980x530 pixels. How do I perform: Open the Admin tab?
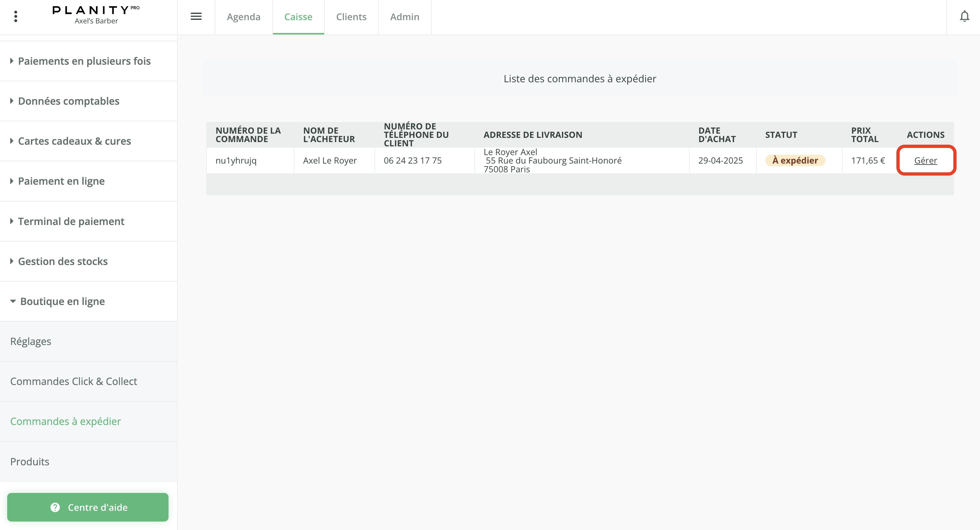tap(404, 17)
